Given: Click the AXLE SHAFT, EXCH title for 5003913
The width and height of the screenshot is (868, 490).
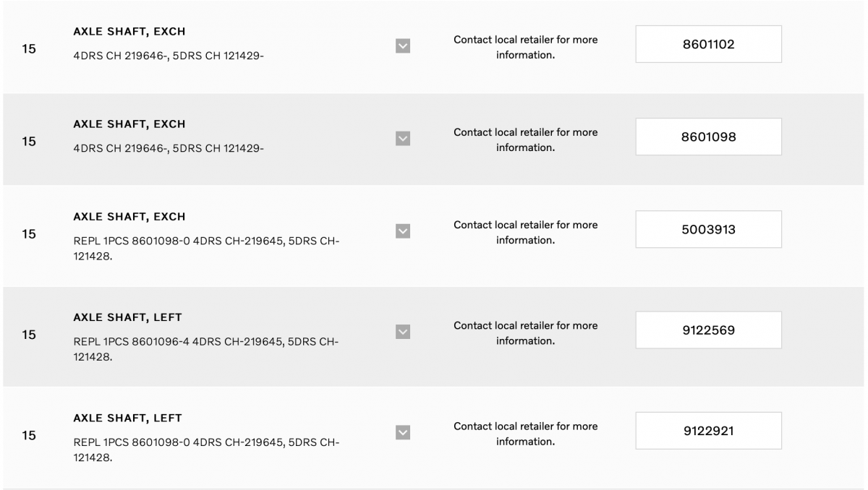Looking at the screenshot, I should tap(129, 217).
